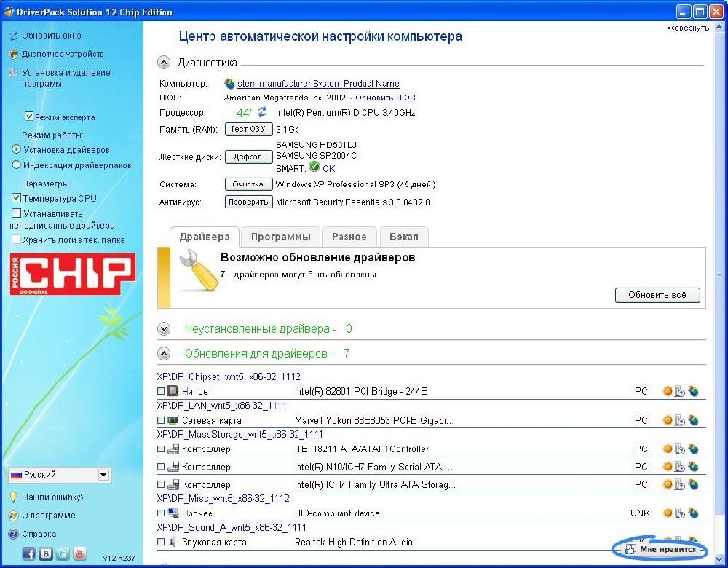Viewport: 728px width, 568px height.
Task: Click orange gear icon for Чипсет row
Action: [x=668, y=391]
